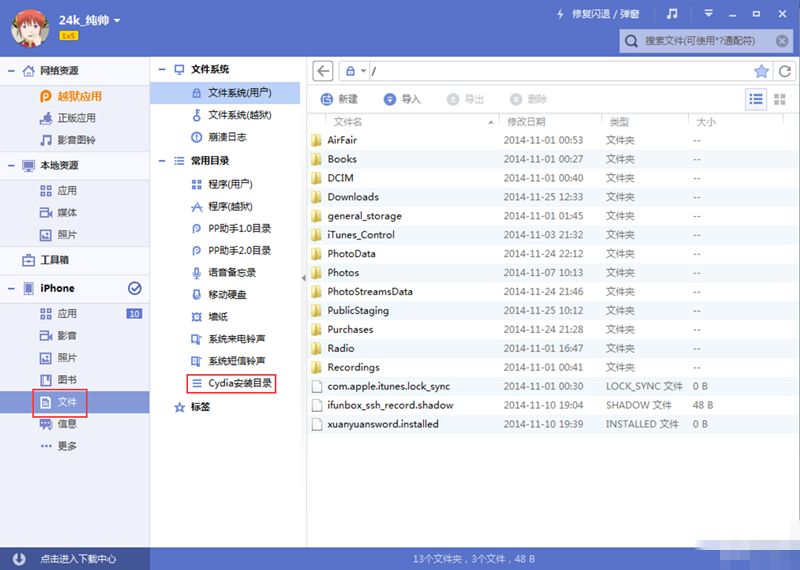
Task: Open the 24k_纯帅 account dropdown
Action: pyautogui.click(x=117, y=20)
